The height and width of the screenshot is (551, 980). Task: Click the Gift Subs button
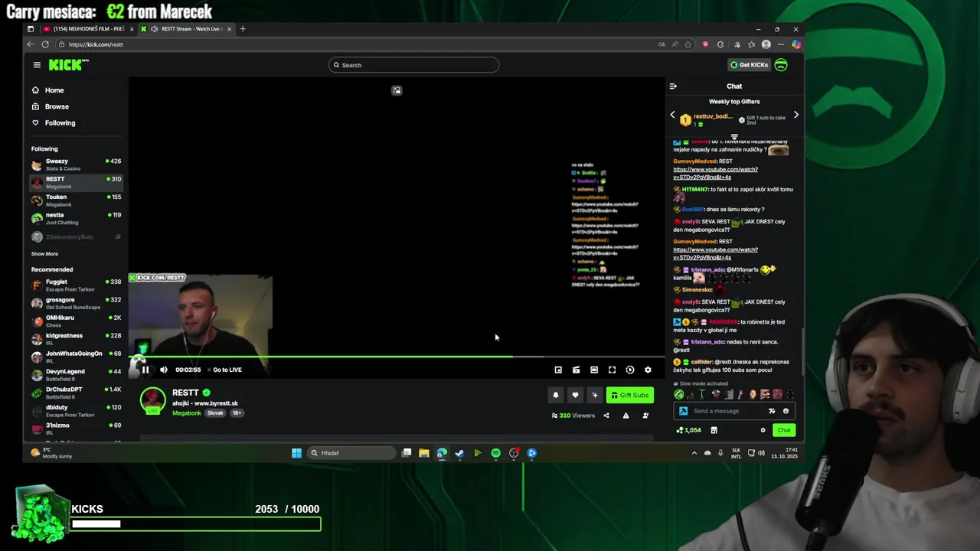[x=629, y=395]
